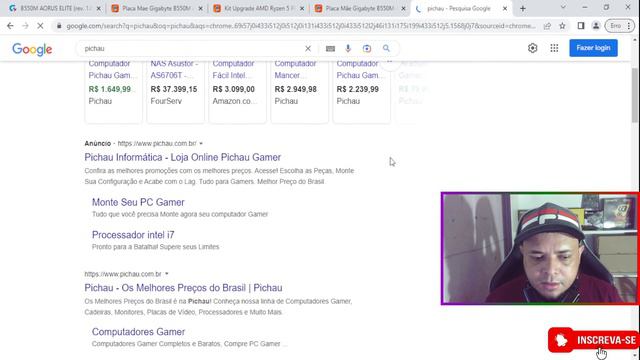
Task: Click the Google logo
Action: coord(32,49)
